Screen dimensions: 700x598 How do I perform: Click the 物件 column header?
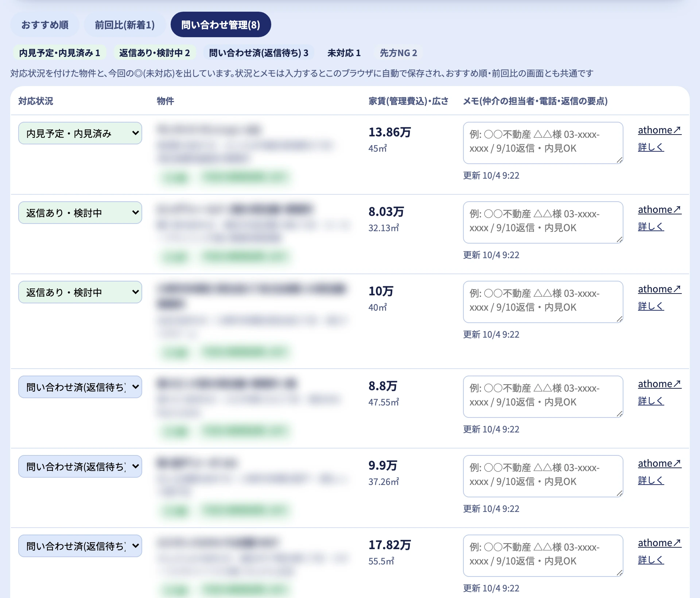(x=166, y=101)
